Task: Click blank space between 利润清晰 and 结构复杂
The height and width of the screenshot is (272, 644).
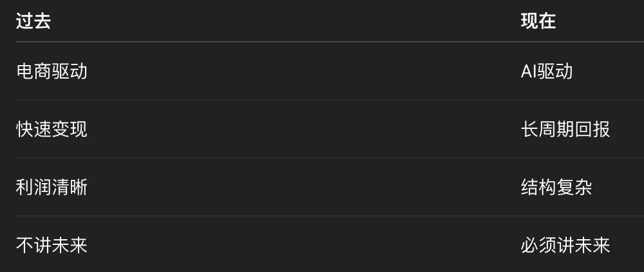Action: (303, 187)
